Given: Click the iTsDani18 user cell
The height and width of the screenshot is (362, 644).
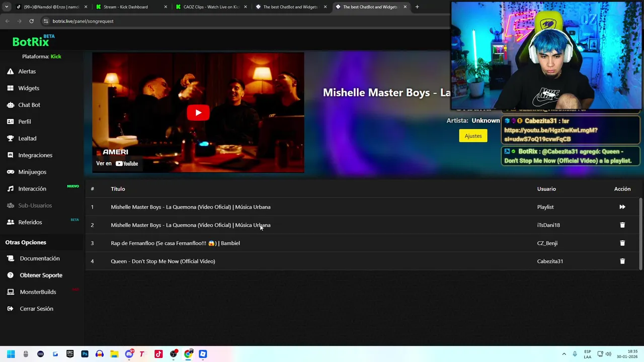Looking at the screenshot, I should pyautogui.click(x=548, y=225).
